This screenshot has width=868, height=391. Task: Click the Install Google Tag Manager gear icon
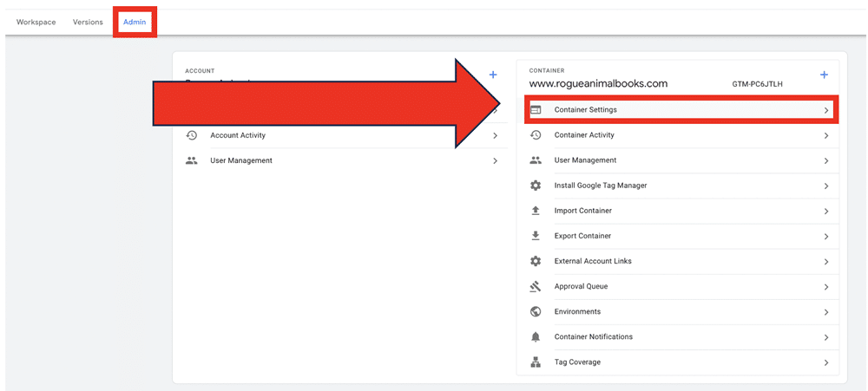tap(536, 186)
